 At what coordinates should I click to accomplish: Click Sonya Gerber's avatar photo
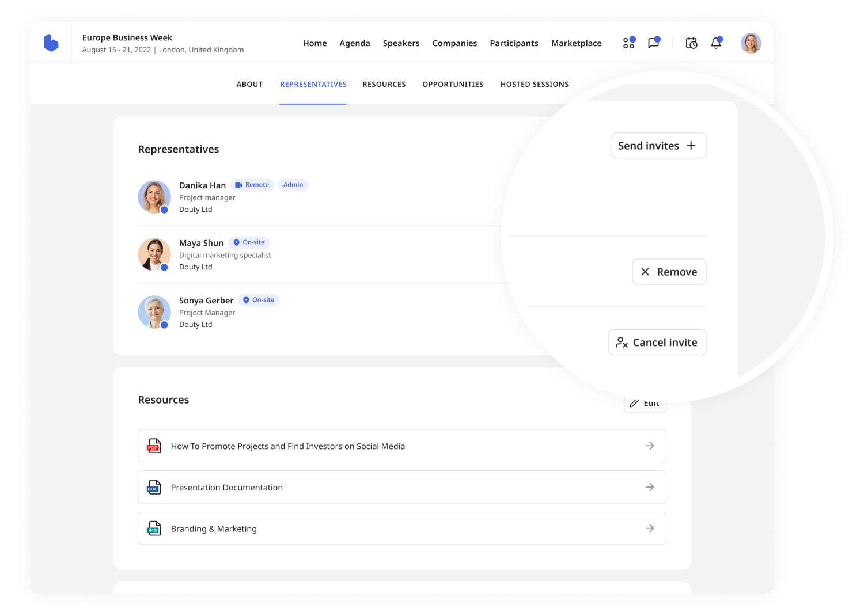(x=154, y=312)
